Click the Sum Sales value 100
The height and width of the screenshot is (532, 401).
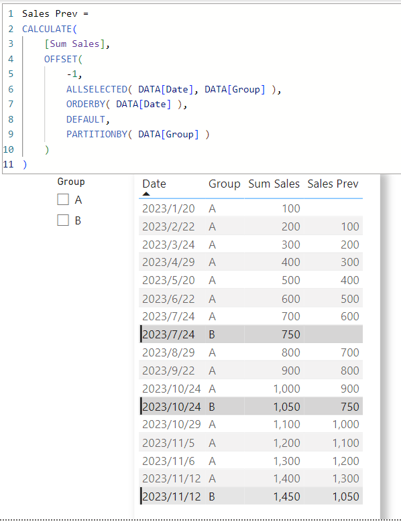coord(291,208)
